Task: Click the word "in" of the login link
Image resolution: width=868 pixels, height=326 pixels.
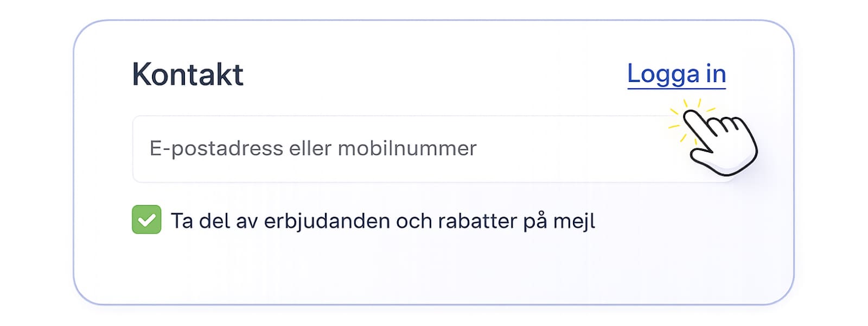Action: (716, 73)
